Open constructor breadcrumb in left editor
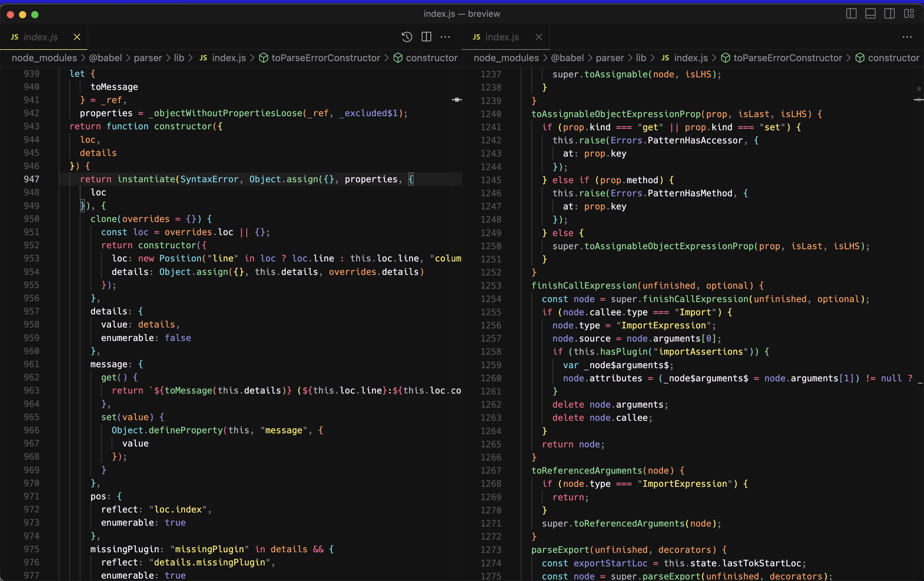Screen dimensions: 924x581 point(432,58)
